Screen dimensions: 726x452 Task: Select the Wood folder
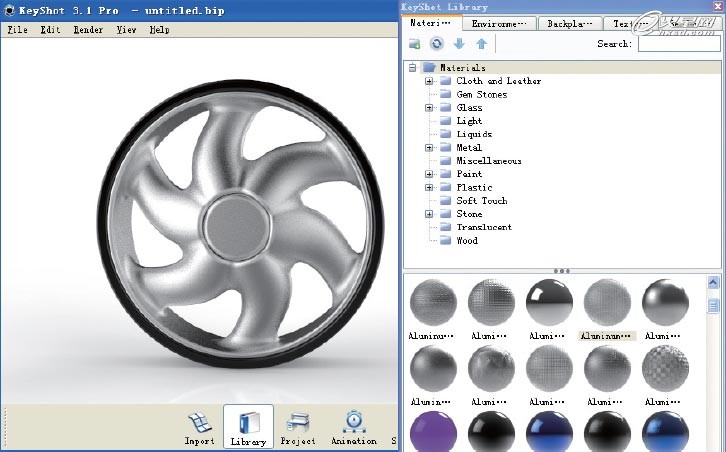(x=467, y=240)
